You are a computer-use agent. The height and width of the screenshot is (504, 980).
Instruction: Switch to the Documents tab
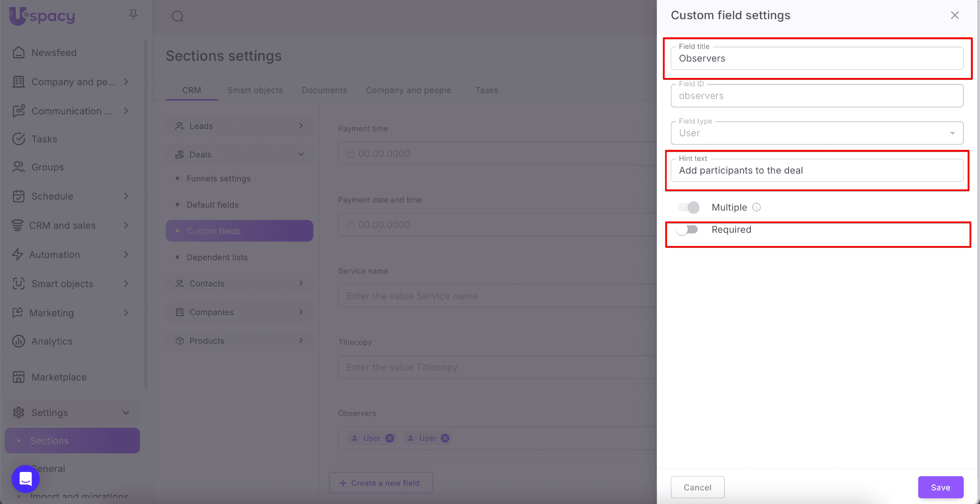[x=324, y=90]
